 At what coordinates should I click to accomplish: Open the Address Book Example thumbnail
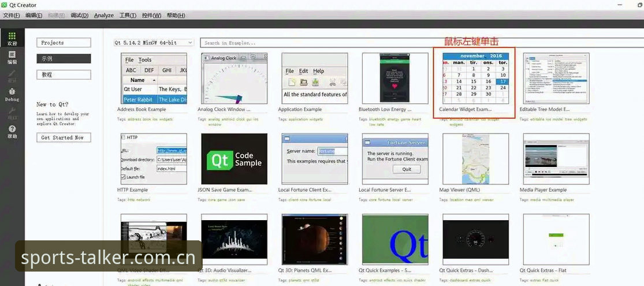tap(154, 78)
